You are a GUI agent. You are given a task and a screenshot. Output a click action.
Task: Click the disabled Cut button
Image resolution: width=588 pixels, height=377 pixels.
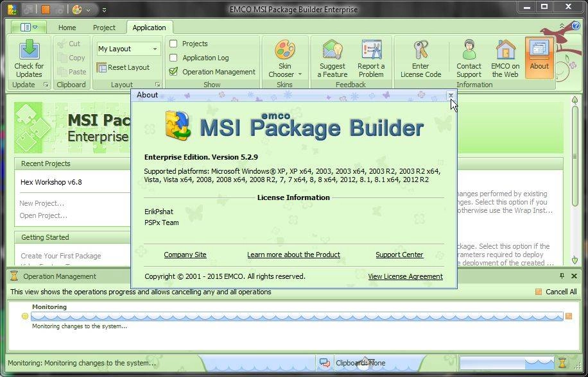69,44
